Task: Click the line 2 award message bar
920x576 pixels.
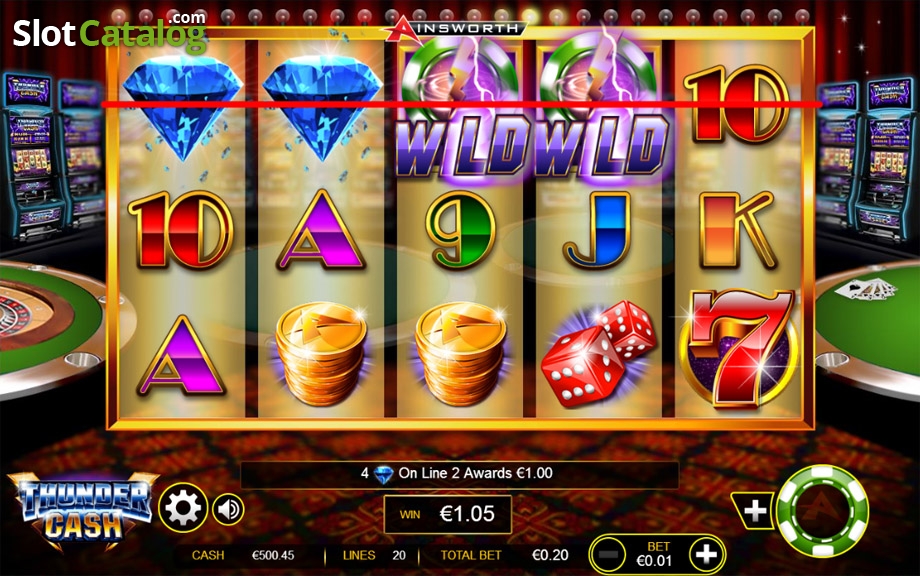Action: (x=459, y=474)
